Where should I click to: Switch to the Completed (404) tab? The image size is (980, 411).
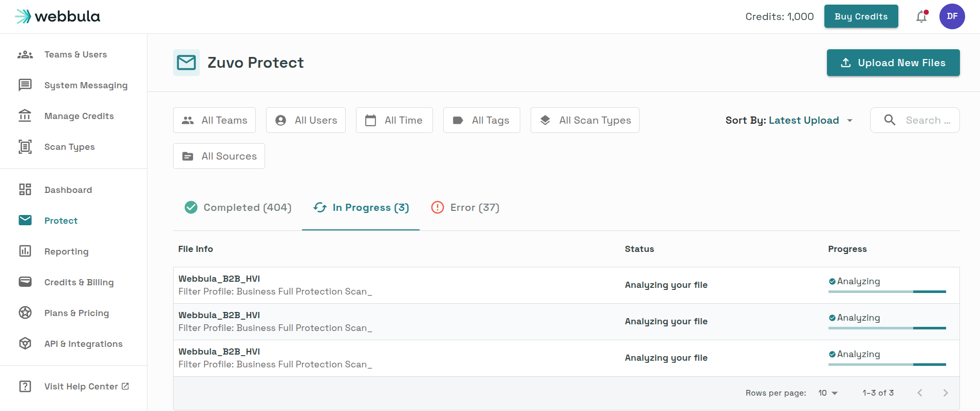tap(238, 207)
